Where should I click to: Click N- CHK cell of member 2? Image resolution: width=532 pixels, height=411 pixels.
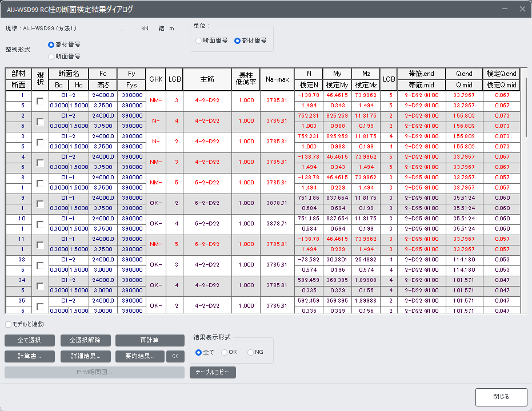click(156, 121)
